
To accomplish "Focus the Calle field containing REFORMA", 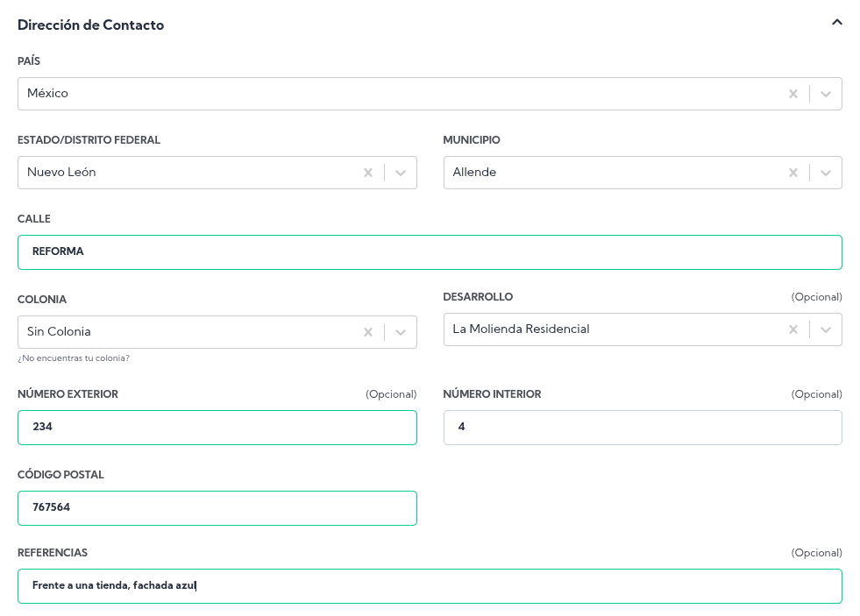I will [430, 252].
